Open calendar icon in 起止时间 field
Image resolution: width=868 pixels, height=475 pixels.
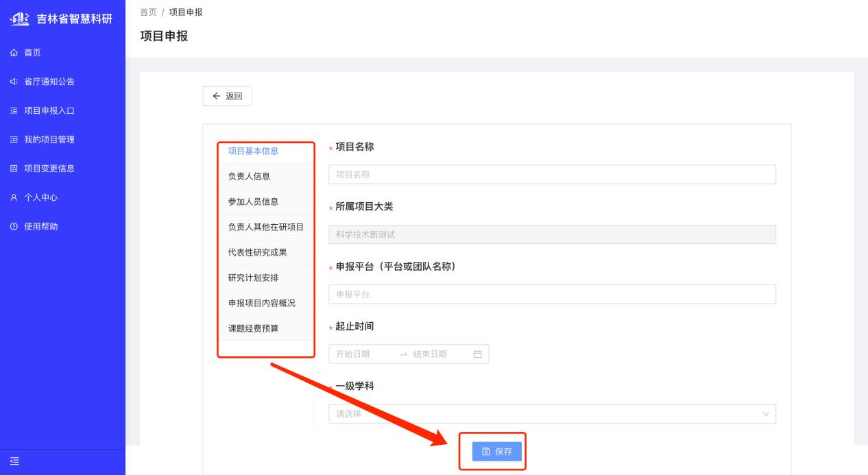coord(478,354)
